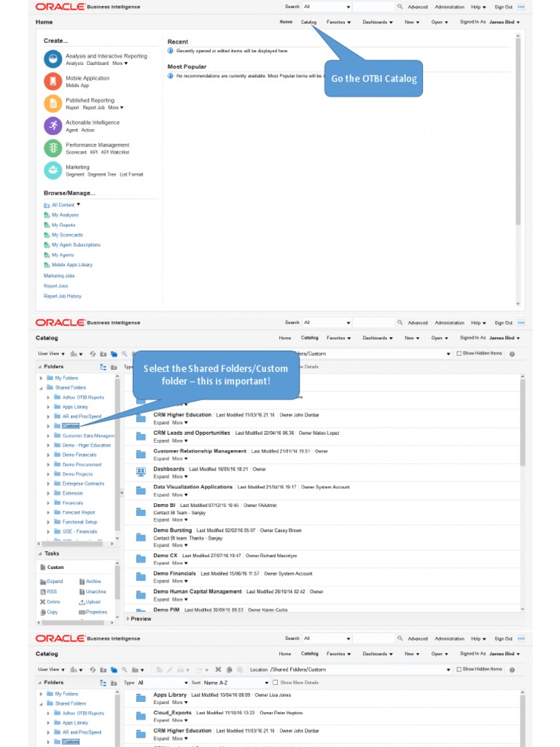The height and width of the screenshot is (747, 560).
Task: Open the Favorites menu on Home page
Action: point(338,22)
